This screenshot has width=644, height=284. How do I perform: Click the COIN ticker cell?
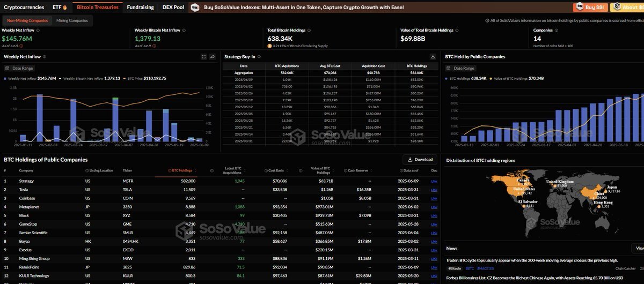127,198
